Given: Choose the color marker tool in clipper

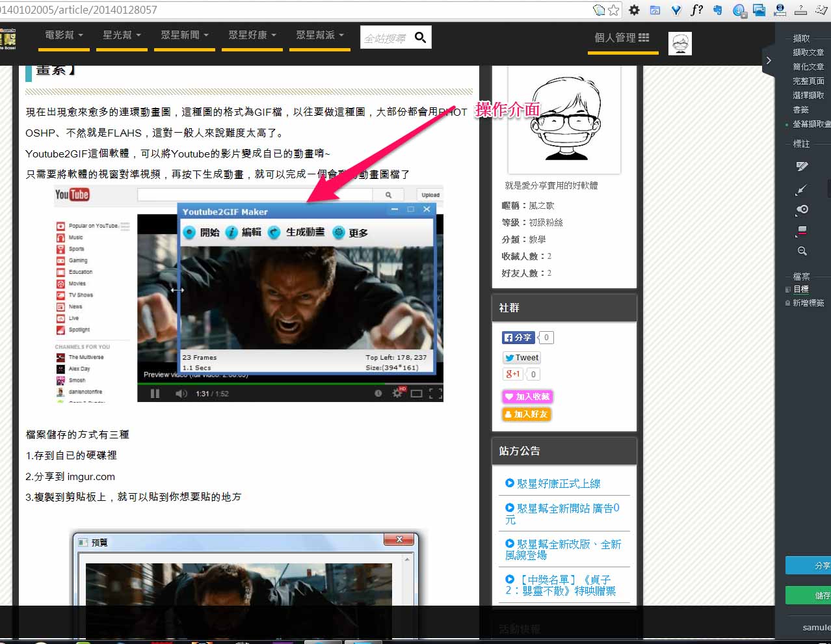Looking at the screenshot, I should pyautogui.click(x=802, y=230).
